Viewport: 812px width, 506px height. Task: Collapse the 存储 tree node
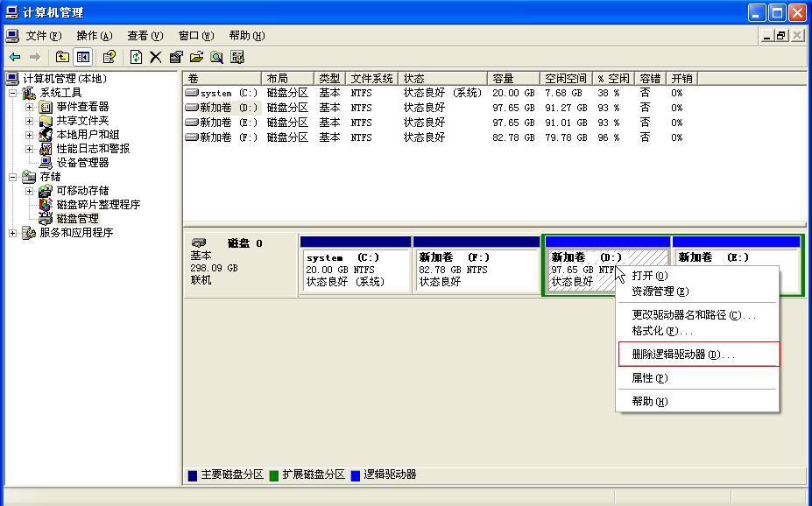(12, 177)
